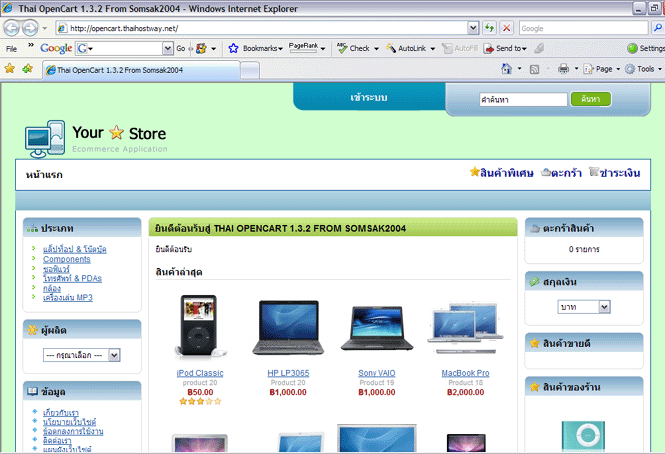Click the PageRank indicator
This screenshot has width=665, height=454.
[303, 48]
